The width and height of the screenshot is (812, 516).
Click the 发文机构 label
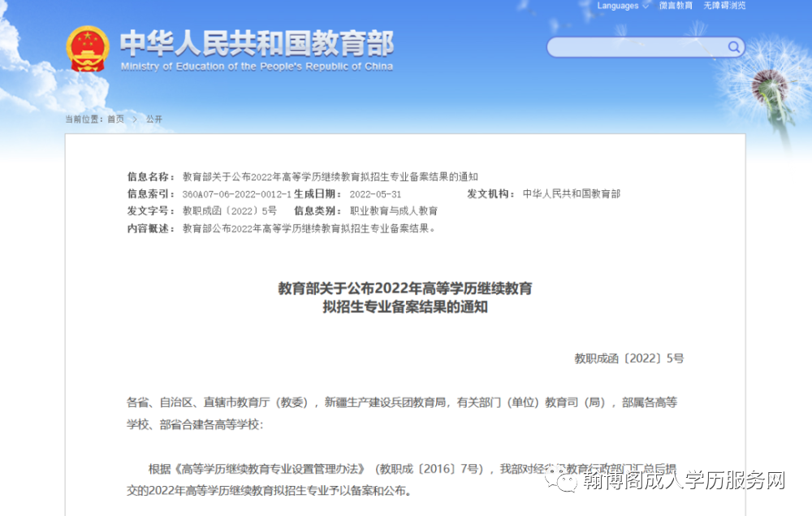pos(491,193)
